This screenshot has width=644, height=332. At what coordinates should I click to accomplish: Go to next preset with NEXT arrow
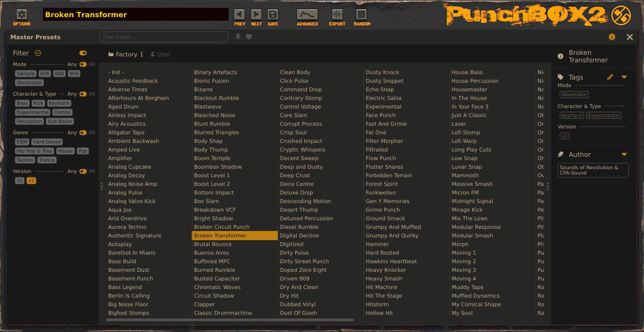coord(257,15)
